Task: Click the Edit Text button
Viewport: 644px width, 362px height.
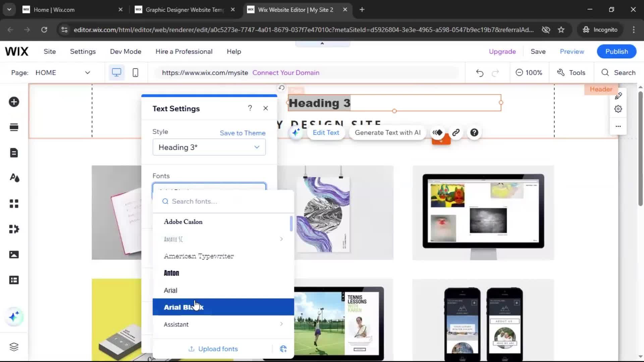Action: (326, 133)
